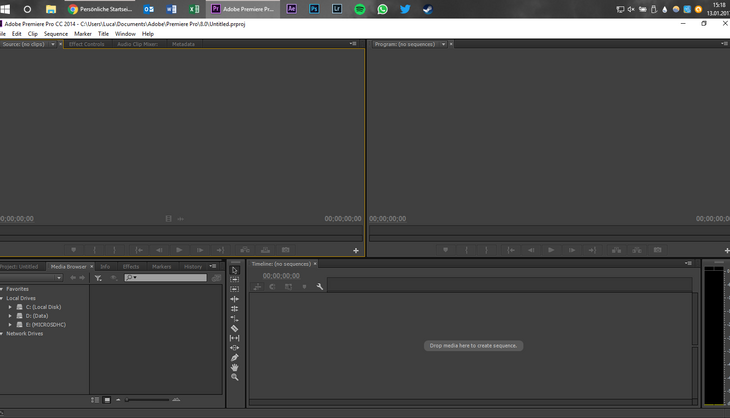Open the Source monitor panel menu
Image resolution: width=730 pixels, height=418 pixels.
click(x=353, y=44)
